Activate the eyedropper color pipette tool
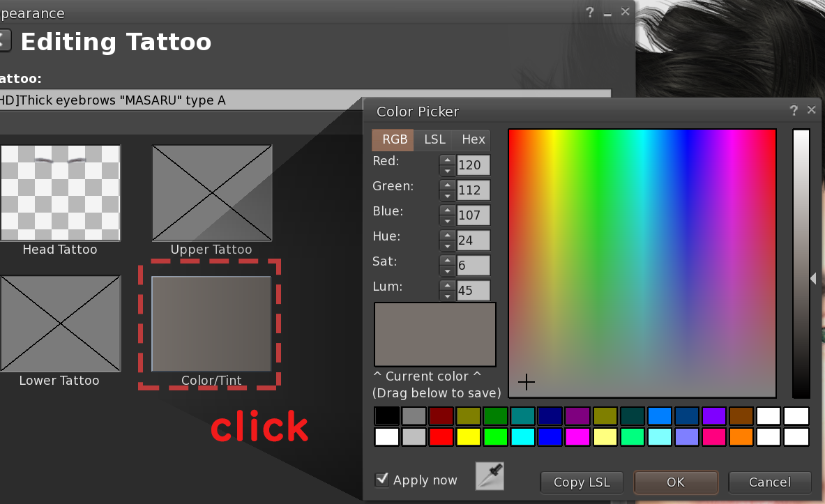The image size is (825, 504). 490,476
